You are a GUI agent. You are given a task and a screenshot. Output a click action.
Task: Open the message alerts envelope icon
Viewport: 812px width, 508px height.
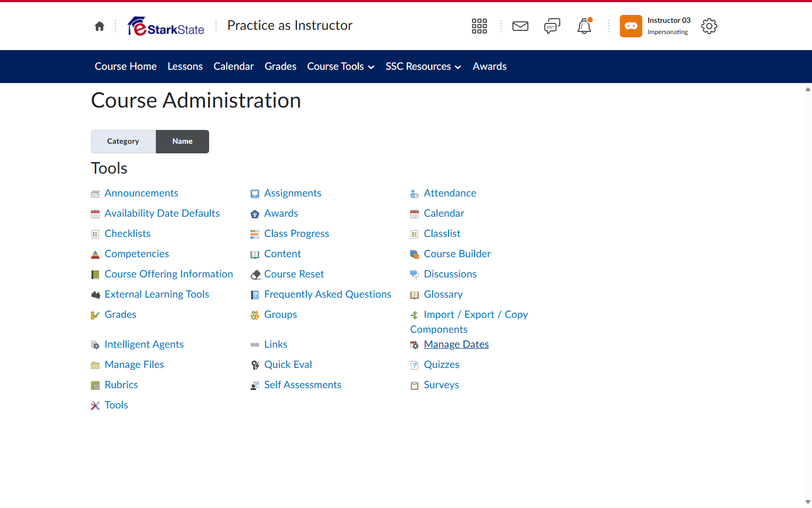pyautogui.click(x=520, y=26)
